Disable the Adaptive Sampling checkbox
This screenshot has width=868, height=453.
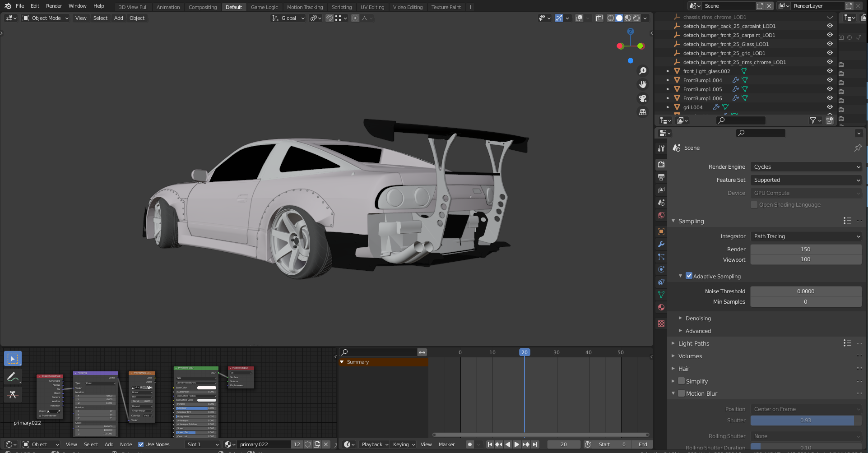pos(689,276)
